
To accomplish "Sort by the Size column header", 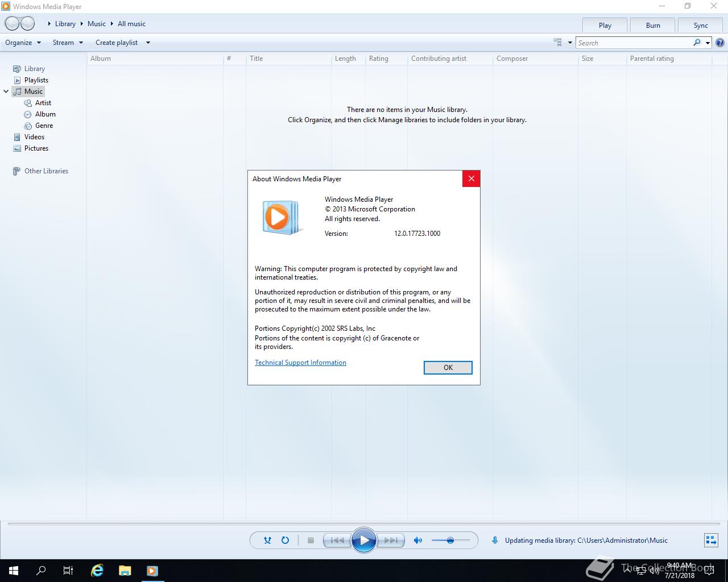I will coord(602,59).
